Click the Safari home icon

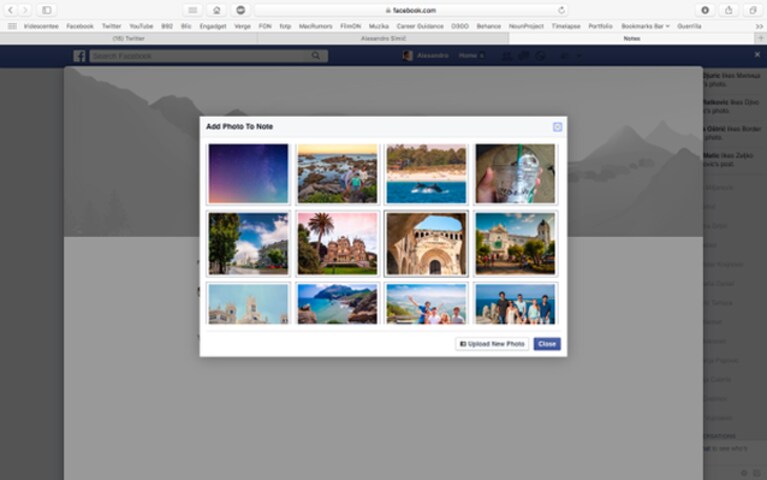click(x=217, y=10)
